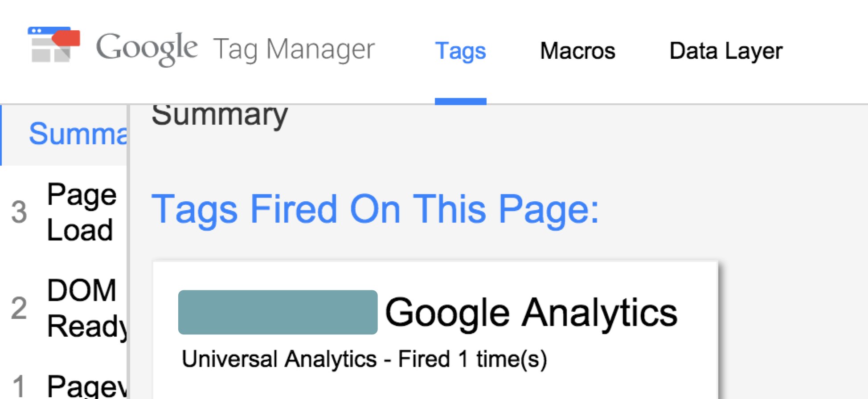Click the Google Tag Manager logo icon

pyautogui.click(x=54, y=45)
